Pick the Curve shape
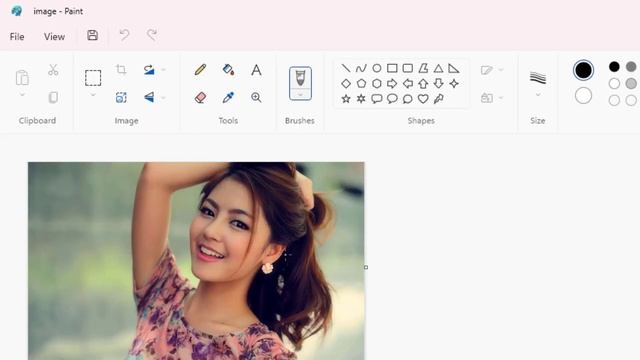 (x=361, y=68)
